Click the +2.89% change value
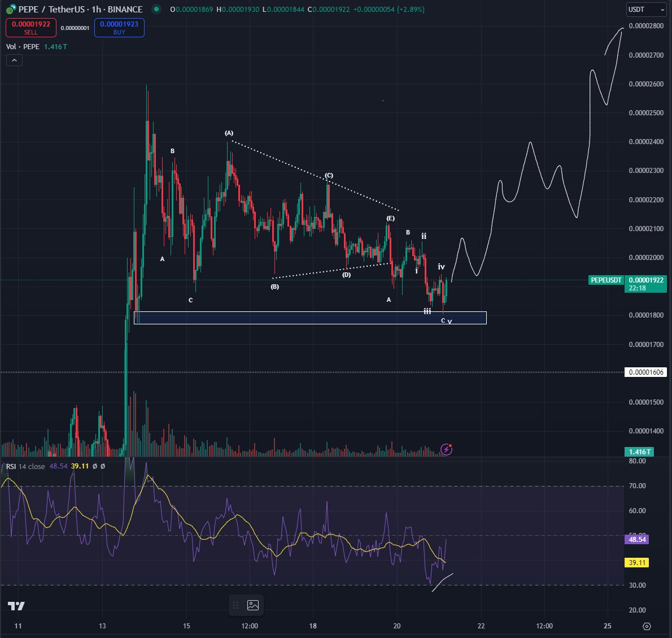Screen dimensions: 672x638 click(x=411, y=10)
